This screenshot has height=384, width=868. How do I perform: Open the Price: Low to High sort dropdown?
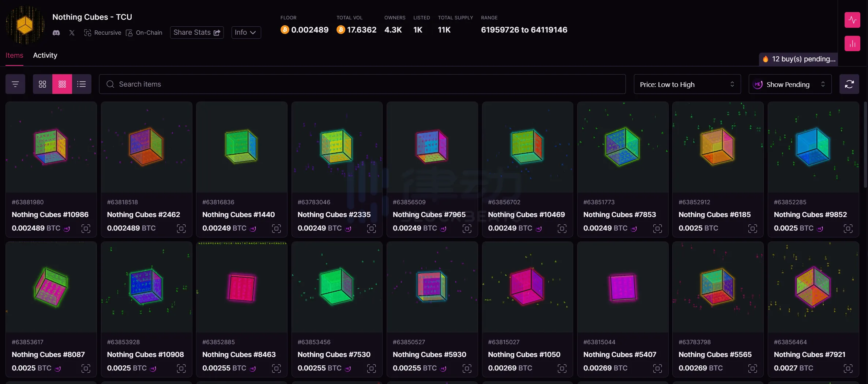(687, 84)
